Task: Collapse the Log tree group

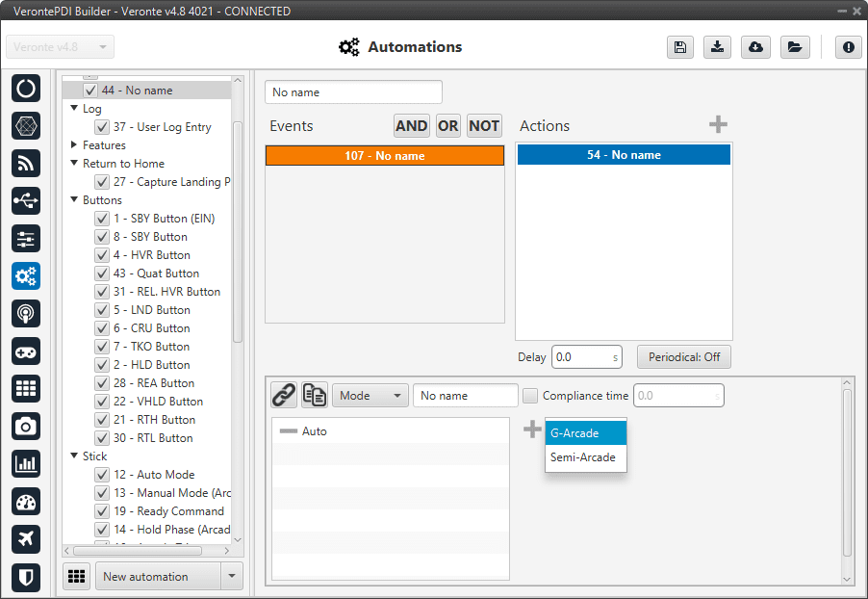Action: coord(74,108)
